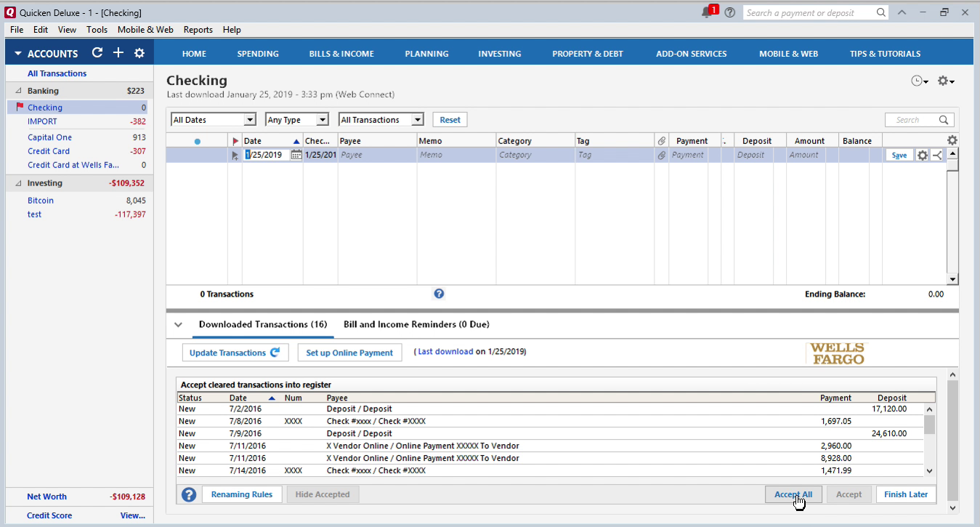Go to the SPENDING tab
980x527 pixels.
pos(258,54)
